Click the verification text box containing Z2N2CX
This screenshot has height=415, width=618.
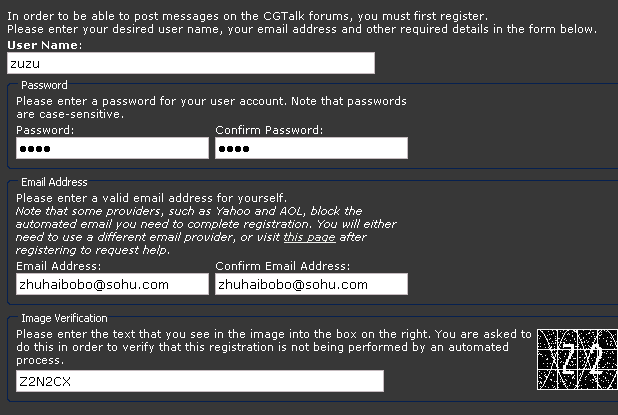coord(200,381)
